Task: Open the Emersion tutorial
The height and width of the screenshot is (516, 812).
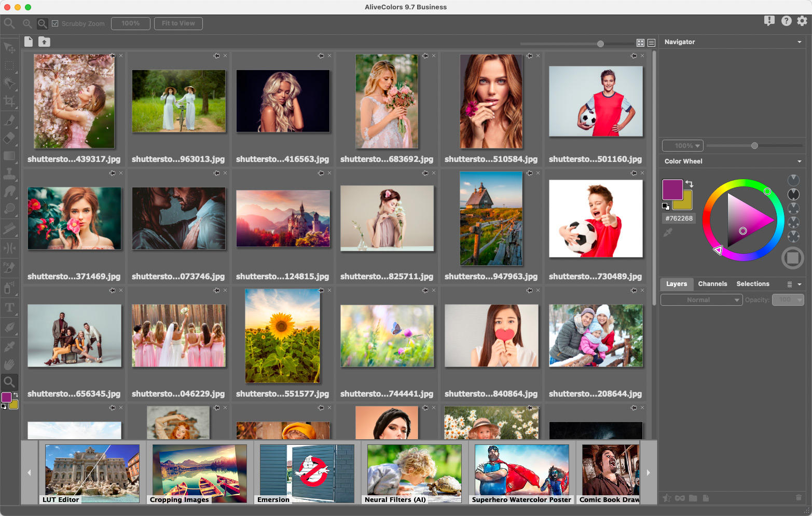Action: (x=307, y=473)
